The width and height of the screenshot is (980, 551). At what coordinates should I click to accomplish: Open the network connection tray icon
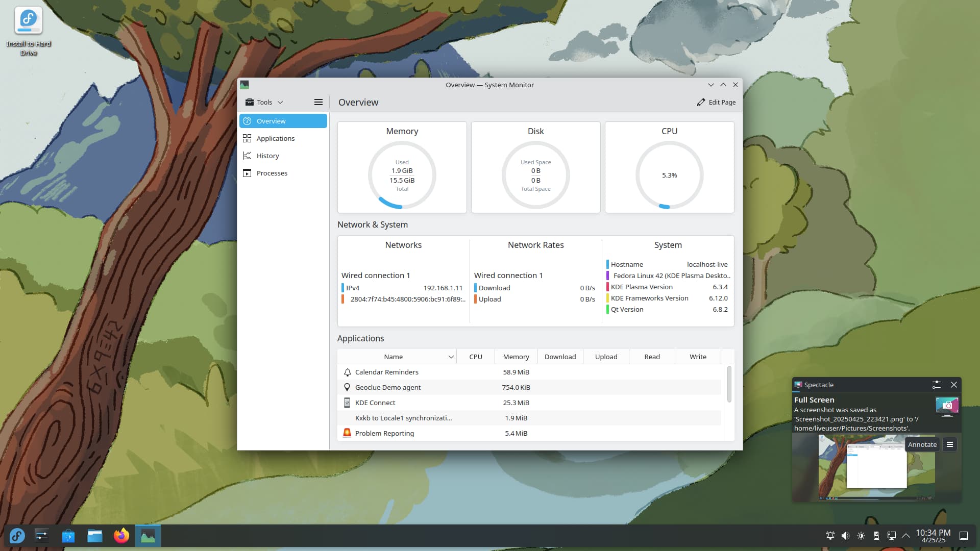(x=892, y=536)
